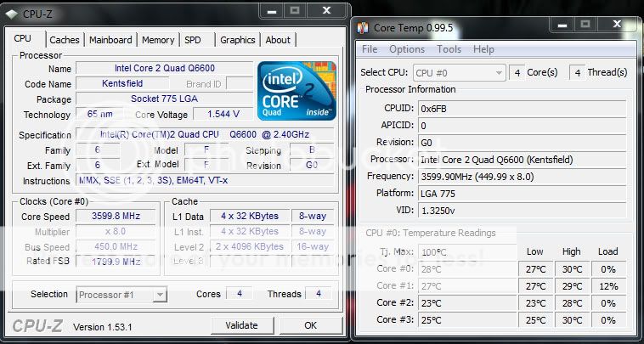Click the Core Voltage value 1.544 V
The image size is (644, 344).
(x=223, y=114)
